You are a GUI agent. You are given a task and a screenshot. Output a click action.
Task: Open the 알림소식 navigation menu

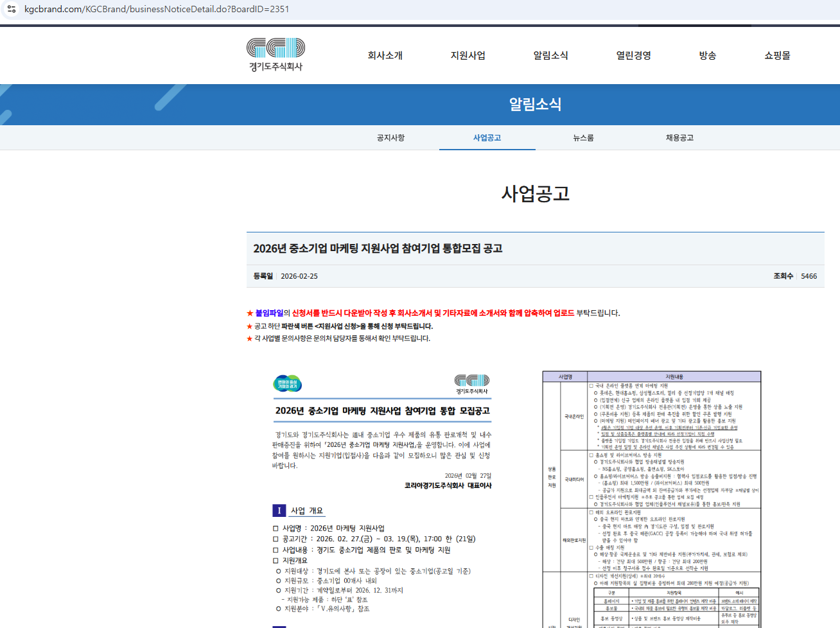tap(550, 56)
